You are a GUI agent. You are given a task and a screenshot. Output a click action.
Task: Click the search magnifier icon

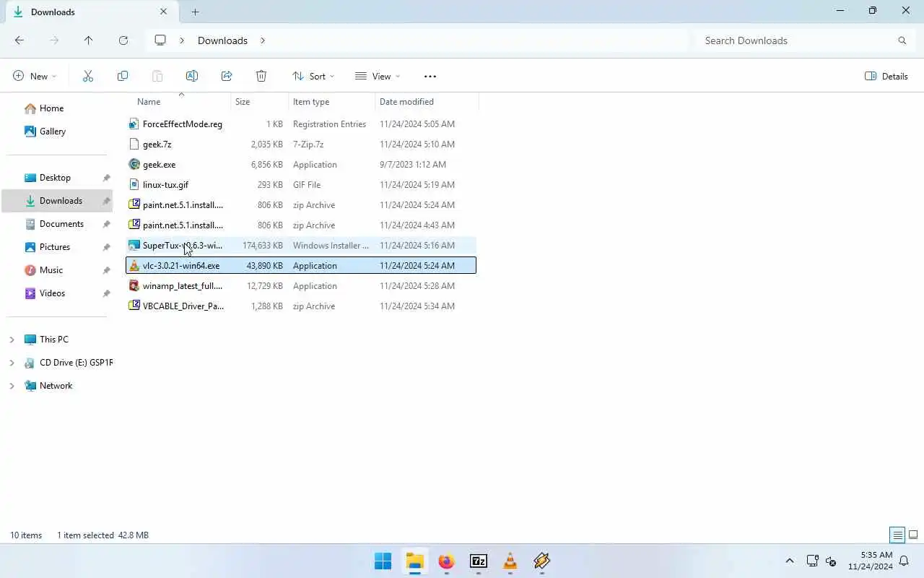(902, 40)
